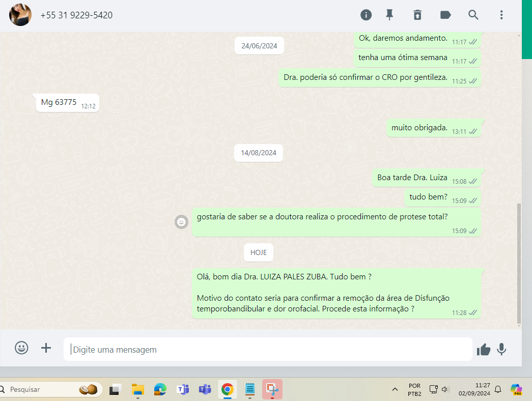Open the volume speaker icon in tray

[445, 389]
